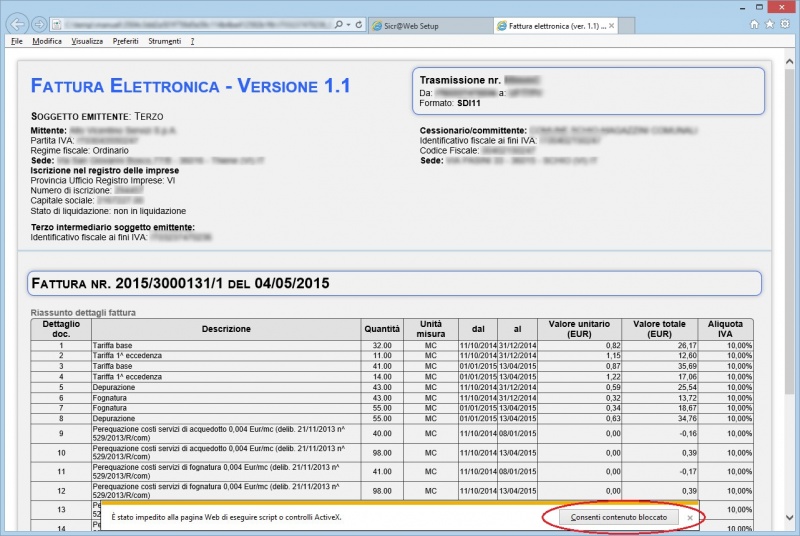
Task: Open the Strumenti menu
Action: pos(164,41)
